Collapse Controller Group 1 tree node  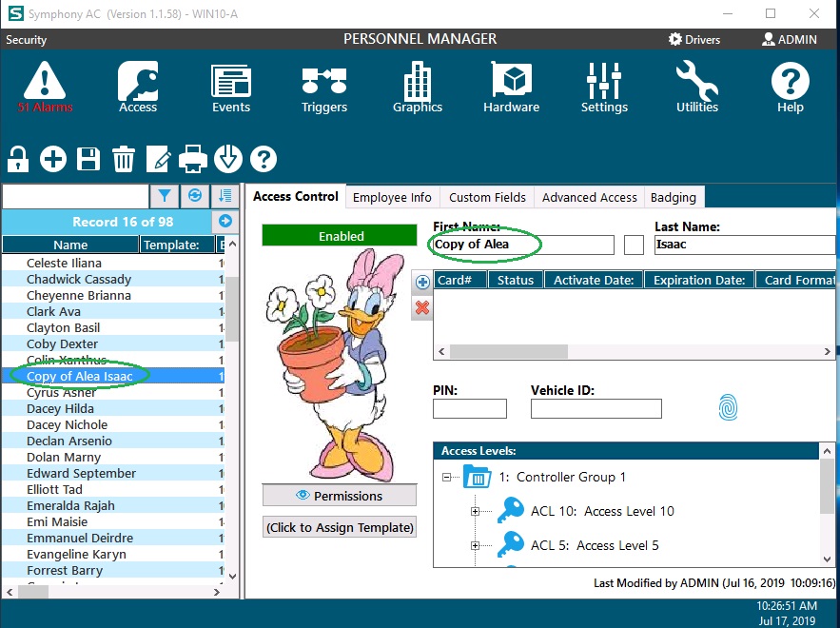446,477
